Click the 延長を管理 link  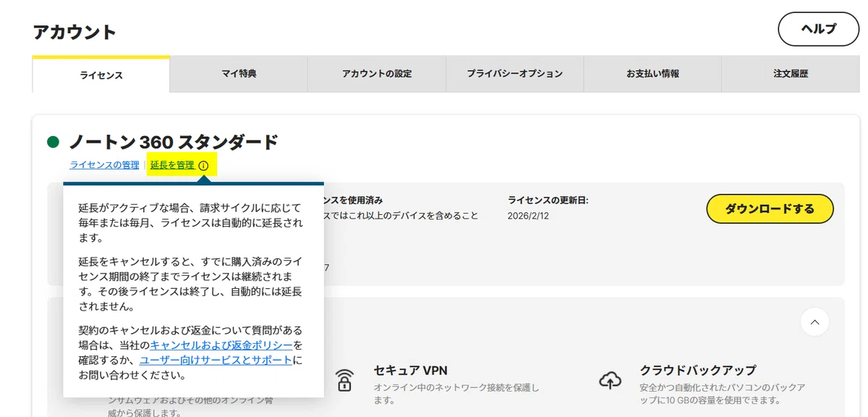tap(172, 165)
